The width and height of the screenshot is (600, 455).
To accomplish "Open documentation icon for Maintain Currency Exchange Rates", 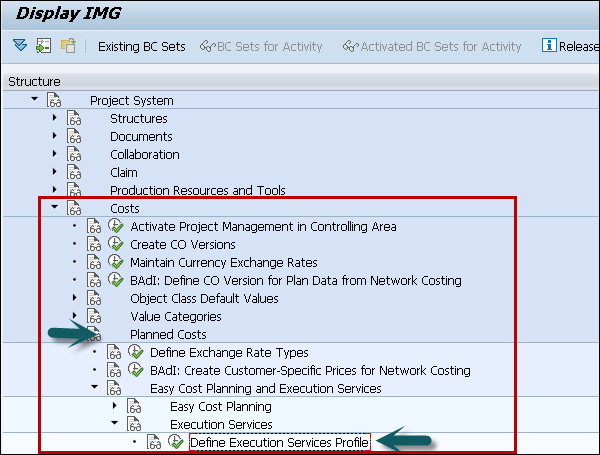I will (x=94, y=263).
